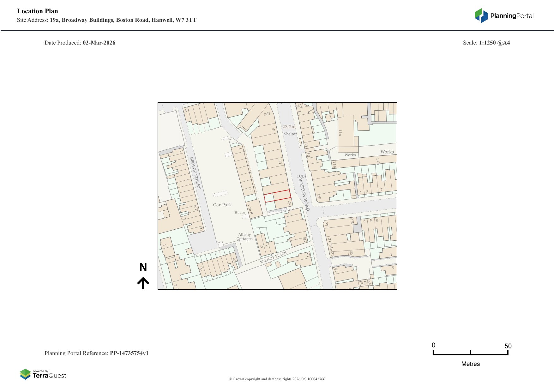Click the scale bar's 50 metre mark
The width and height of the screenshot is (554, 392).
point(508,346)
